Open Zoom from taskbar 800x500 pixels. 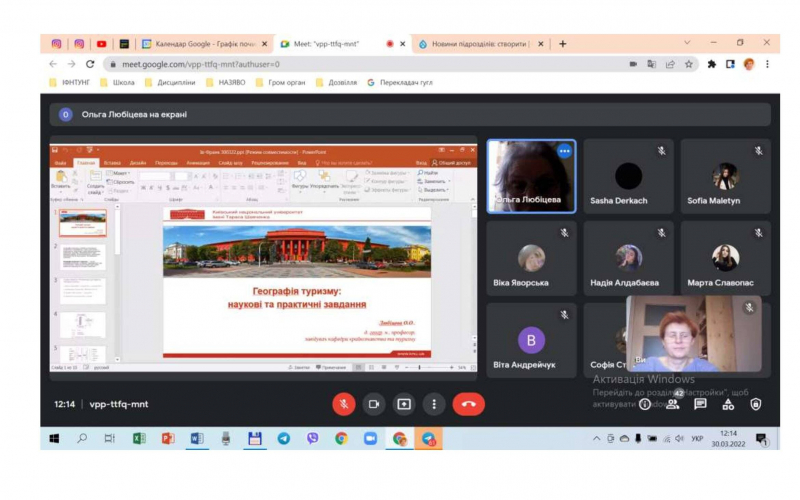(x=370, y=439)
